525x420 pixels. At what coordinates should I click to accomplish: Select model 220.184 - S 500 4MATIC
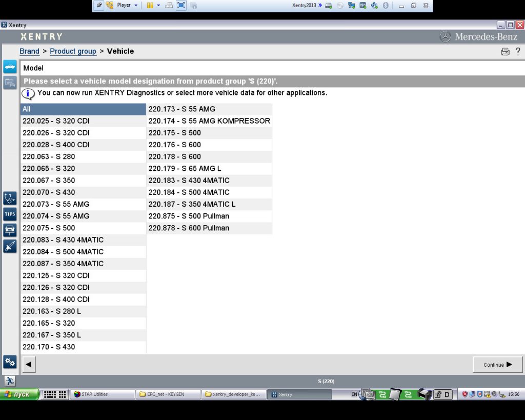coord(209,192)
